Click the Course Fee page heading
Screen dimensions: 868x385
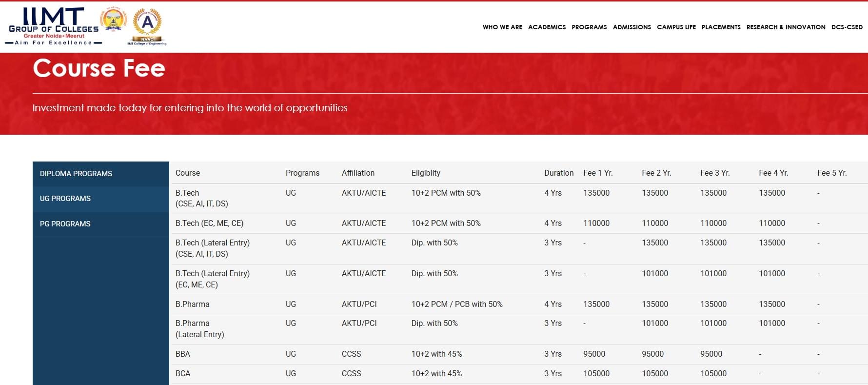pyautogui.click(x=99, y=68)
